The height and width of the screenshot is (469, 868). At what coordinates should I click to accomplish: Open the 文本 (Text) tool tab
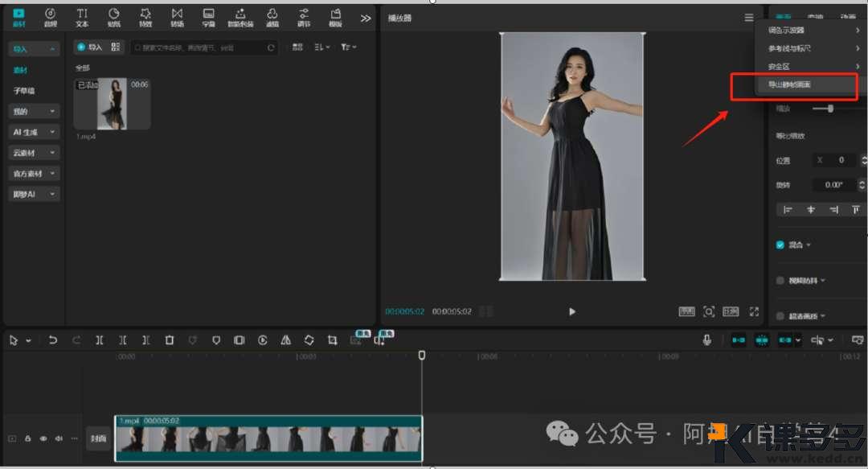pos(82,17)
